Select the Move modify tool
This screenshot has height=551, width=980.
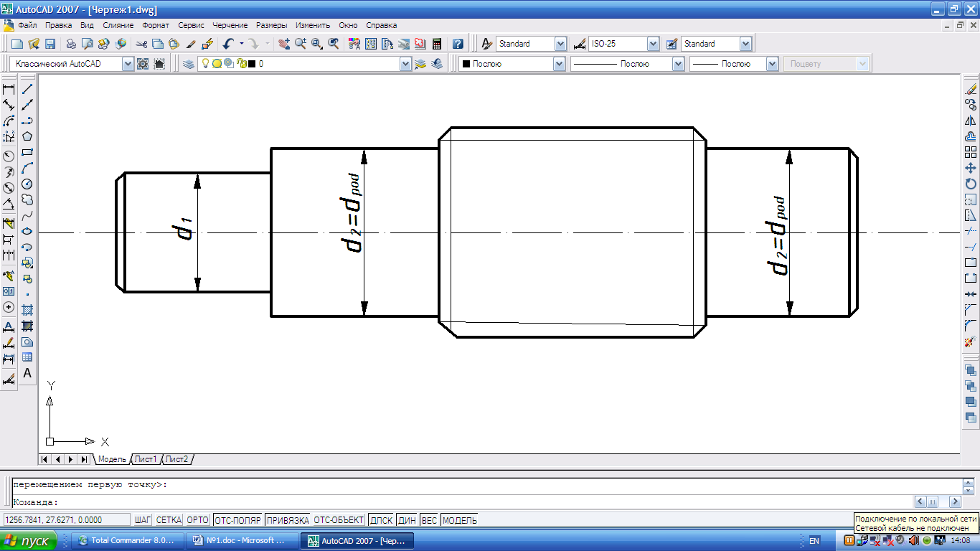click(971, 168)
